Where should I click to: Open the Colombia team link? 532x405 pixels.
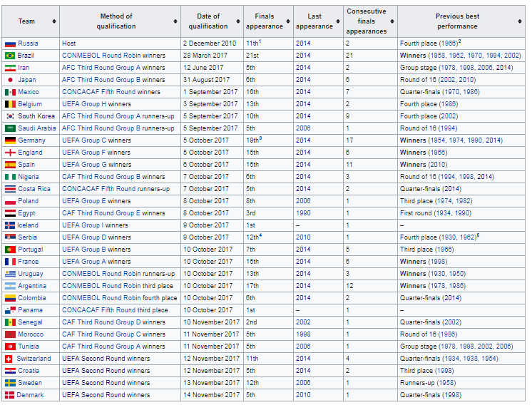point(32,298)
